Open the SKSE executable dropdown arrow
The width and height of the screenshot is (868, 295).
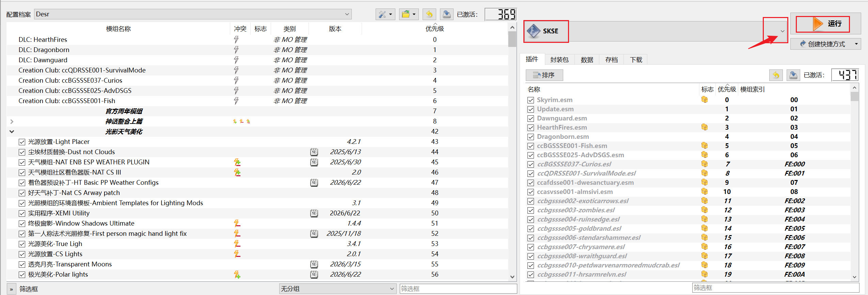click(x=783, y=31)
